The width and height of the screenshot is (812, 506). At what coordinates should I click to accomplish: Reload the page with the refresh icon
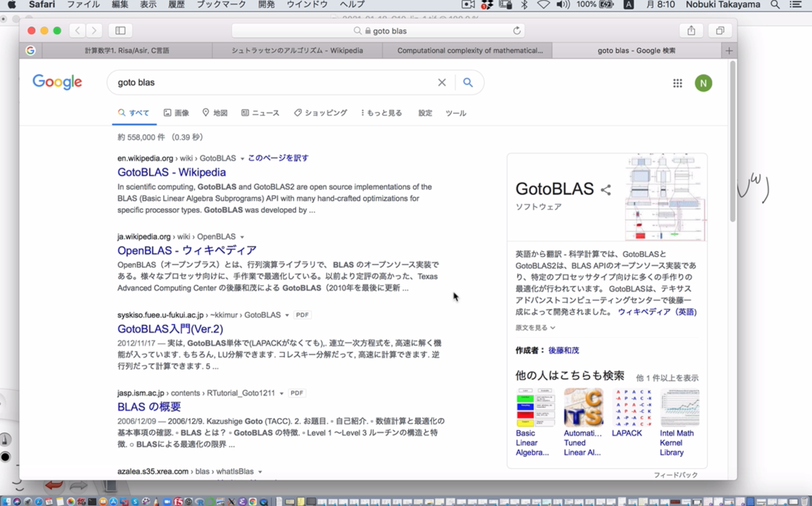click(x=517, y=31)
